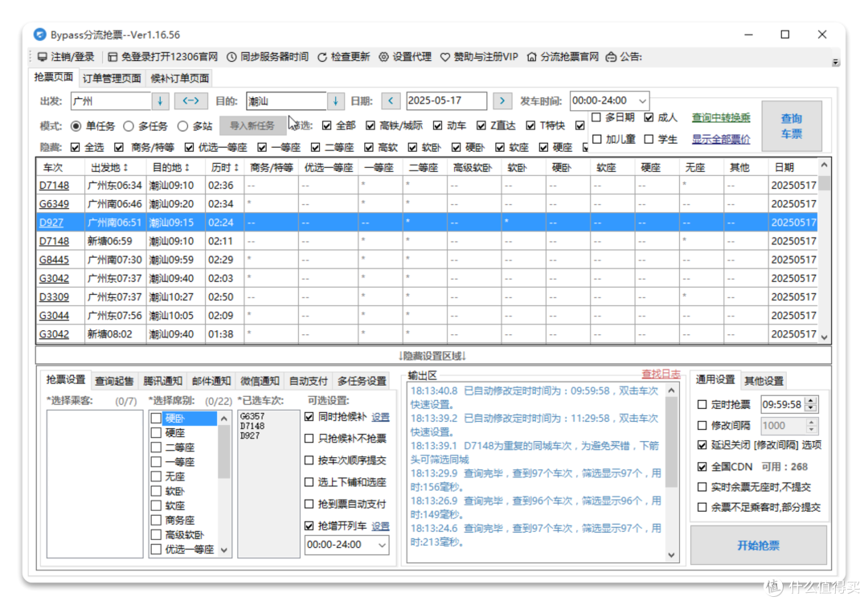Go to previous date with left arrow

point(391,100)
